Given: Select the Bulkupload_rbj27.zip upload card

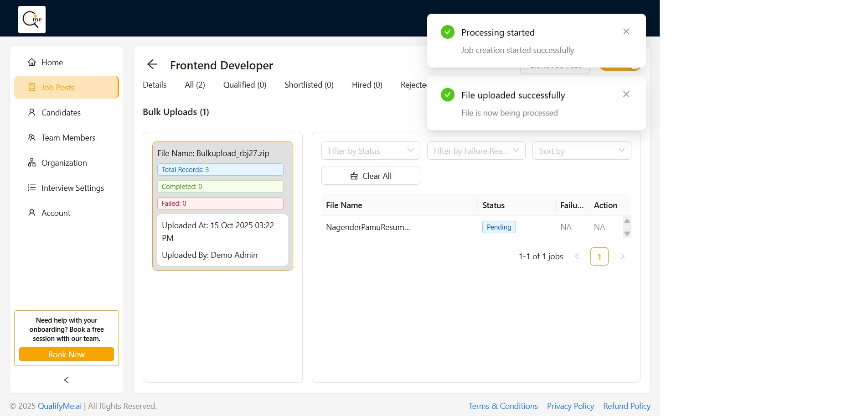Looking at the screenshot, I should coord(222,206).
